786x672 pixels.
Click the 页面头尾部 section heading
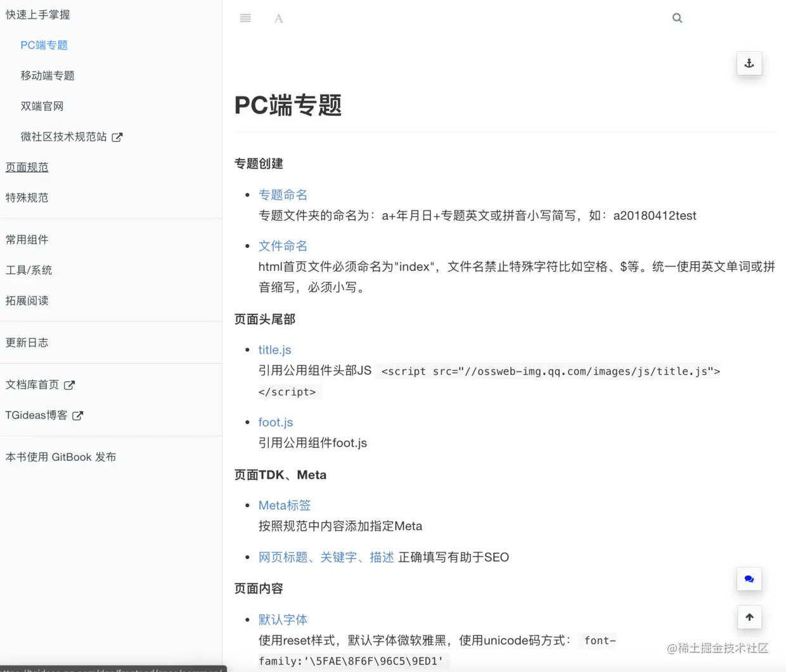pos(265,319)
